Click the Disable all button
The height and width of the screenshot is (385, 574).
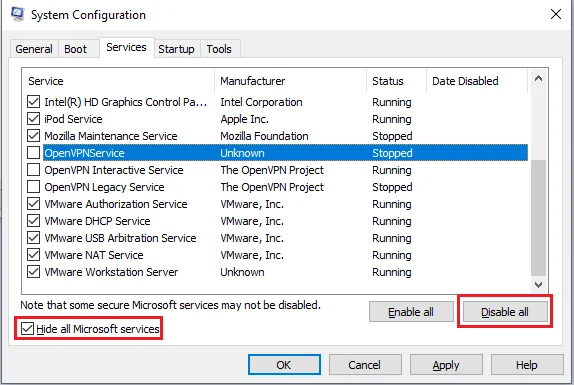click(x=505, y=312)
